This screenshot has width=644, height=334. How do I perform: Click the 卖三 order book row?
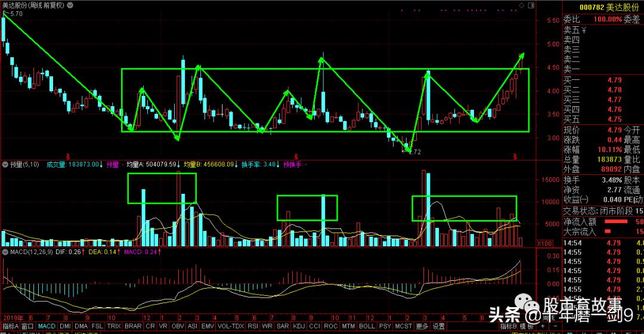603,50
